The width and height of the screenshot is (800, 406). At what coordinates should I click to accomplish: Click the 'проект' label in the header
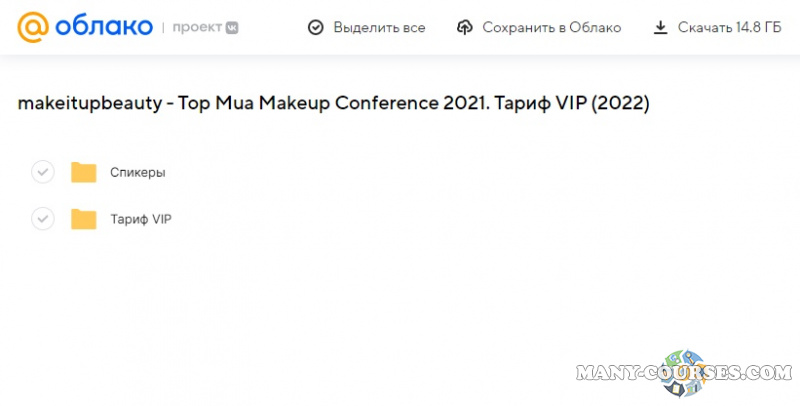pos(200,28)
